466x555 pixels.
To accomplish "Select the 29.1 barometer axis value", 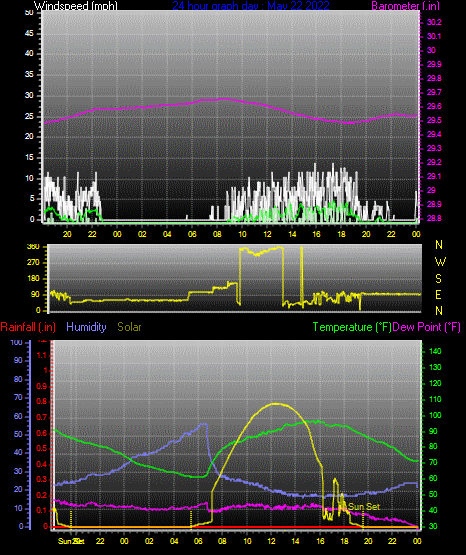I will tap(434, 176).
